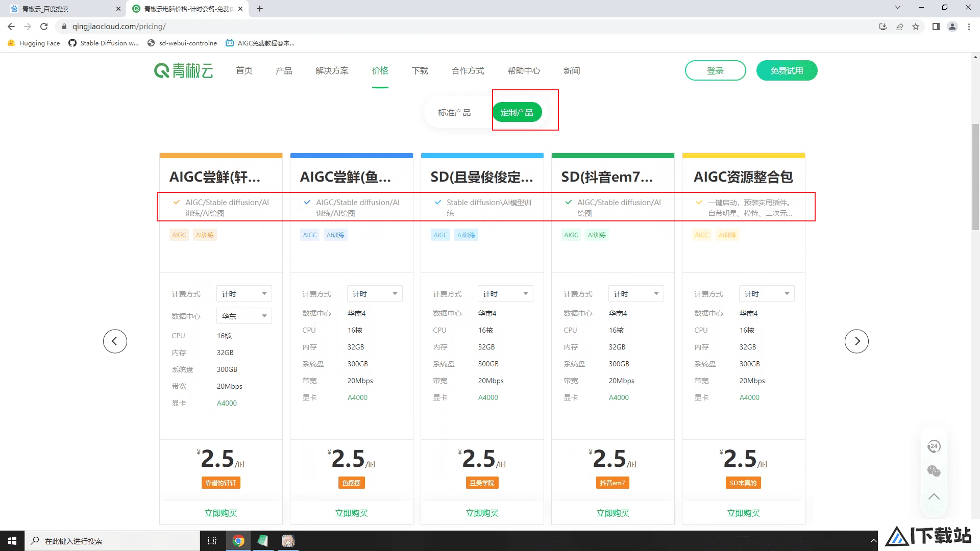Open Chrome three-dot menu
Image resolution: width=980 pixels, height=551 pixels.
pyautogui.click(x=969, y=27)
